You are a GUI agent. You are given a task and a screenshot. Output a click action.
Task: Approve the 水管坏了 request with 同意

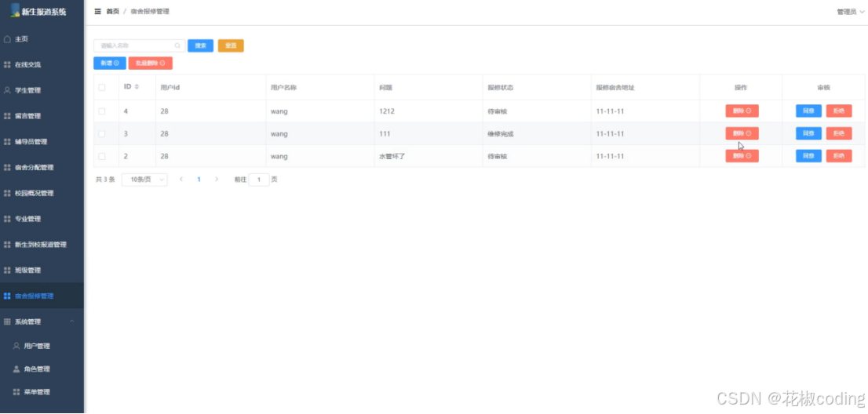click(x=809, y=156)
